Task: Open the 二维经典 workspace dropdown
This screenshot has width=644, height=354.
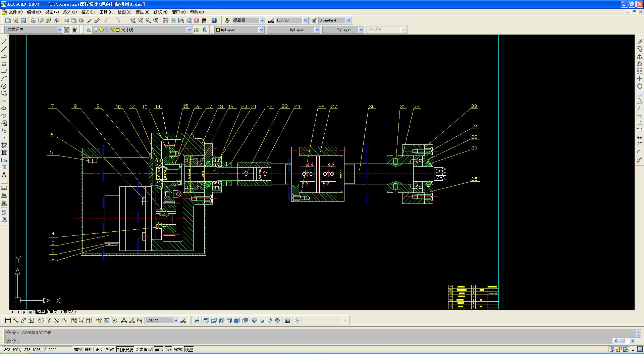Action: click(x=60, y=30)
